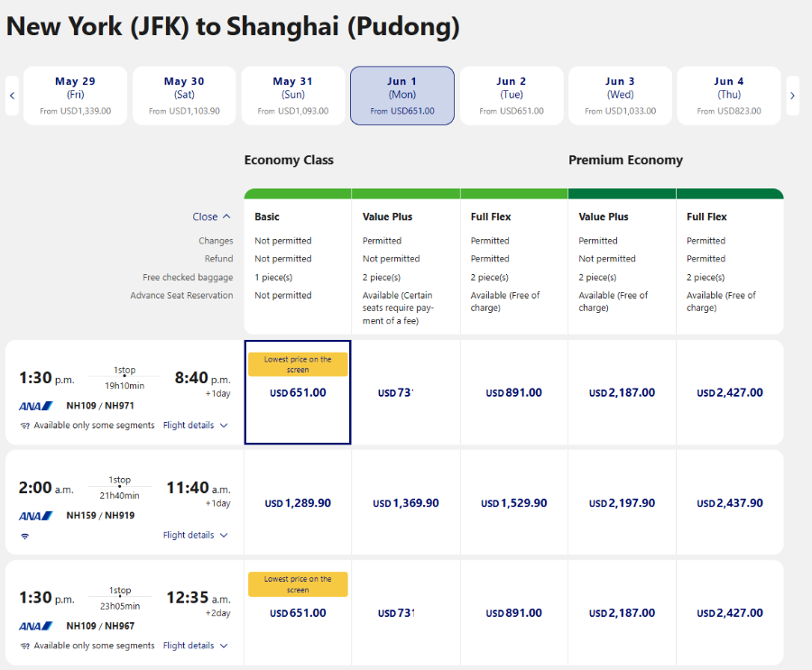The image size is (812, 670).
Task: Click the Wi-Fi icon on the NH109 / NH971 flight
Action: [x=25, y=426]
